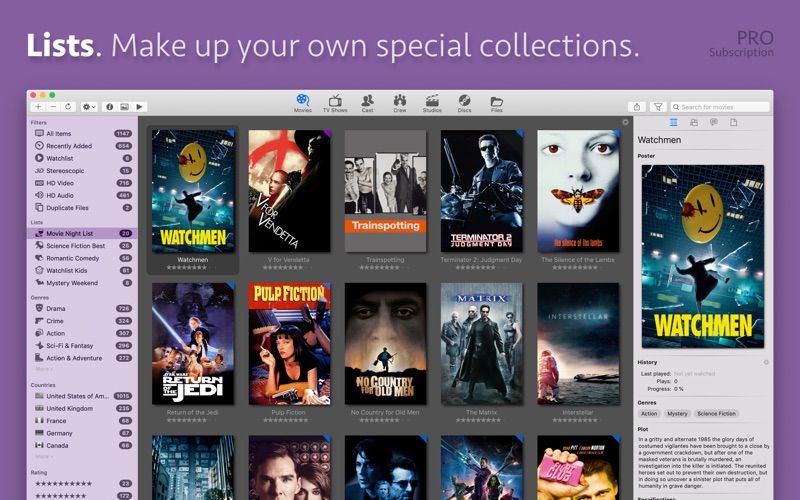Open the TV Shows section

pyautogui.click(x=335, y=103)
